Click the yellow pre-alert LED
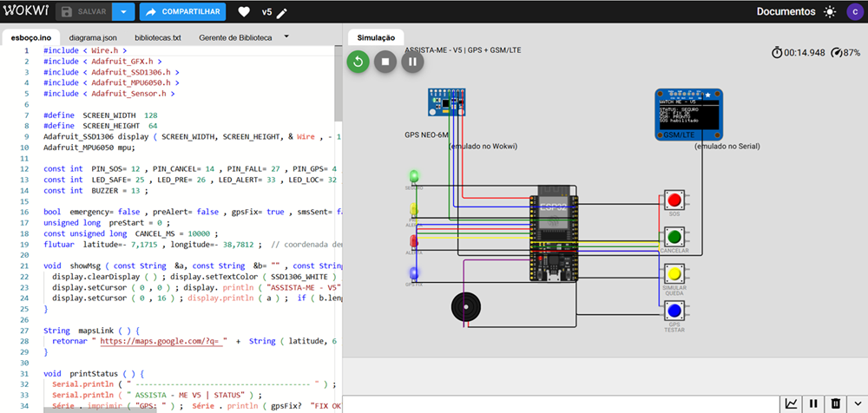 point(413,210)
